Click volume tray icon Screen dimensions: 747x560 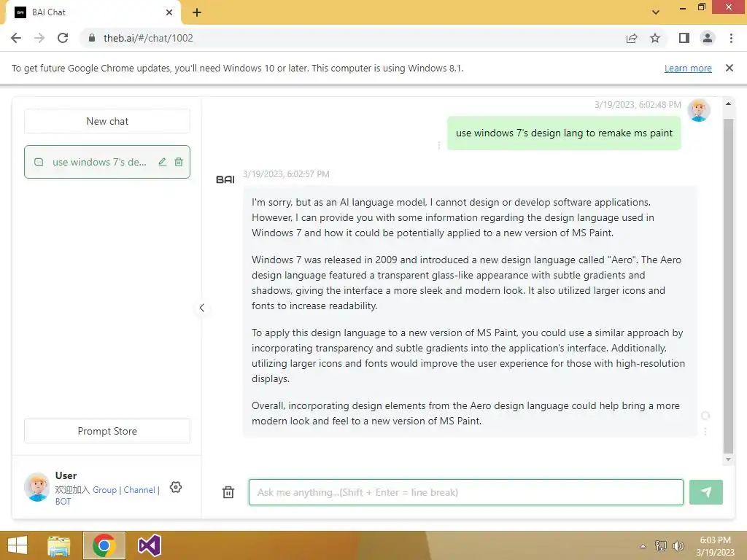tap(678, 545)
